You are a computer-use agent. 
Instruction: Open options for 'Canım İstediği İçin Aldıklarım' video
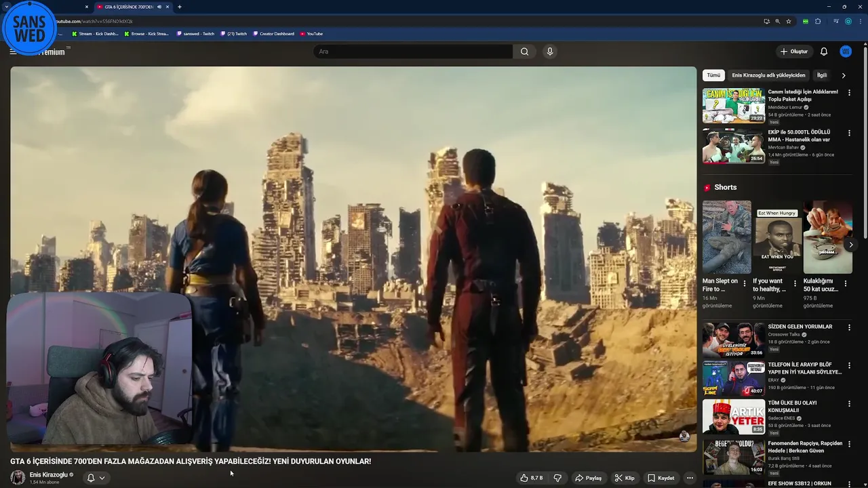pyautogui.click(x=849, y=92)
